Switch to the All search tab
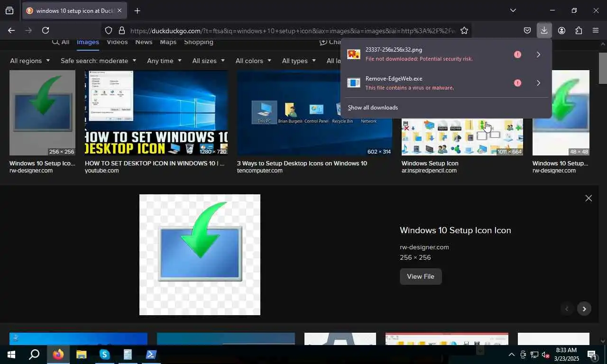Screen dimensions: 607x364 61,42
